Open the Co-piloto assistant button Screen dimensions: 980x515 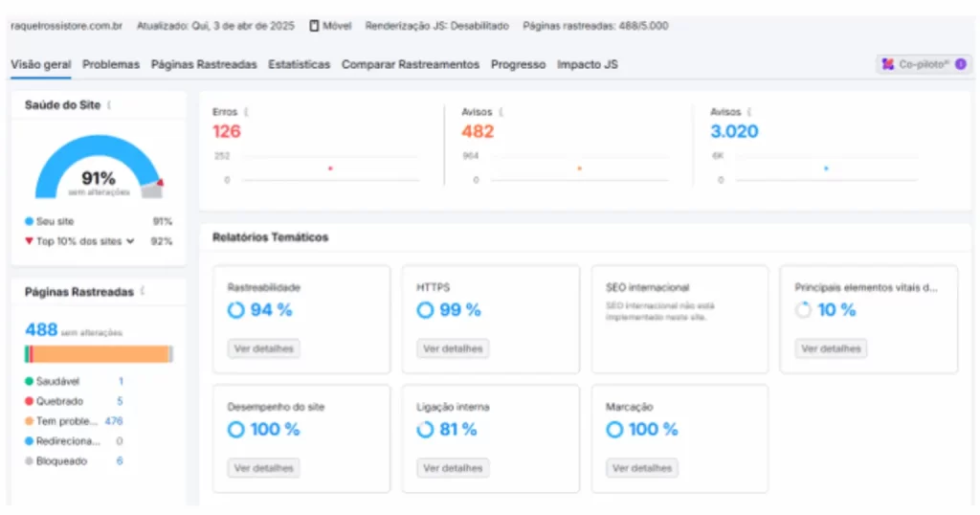(924, 64)
